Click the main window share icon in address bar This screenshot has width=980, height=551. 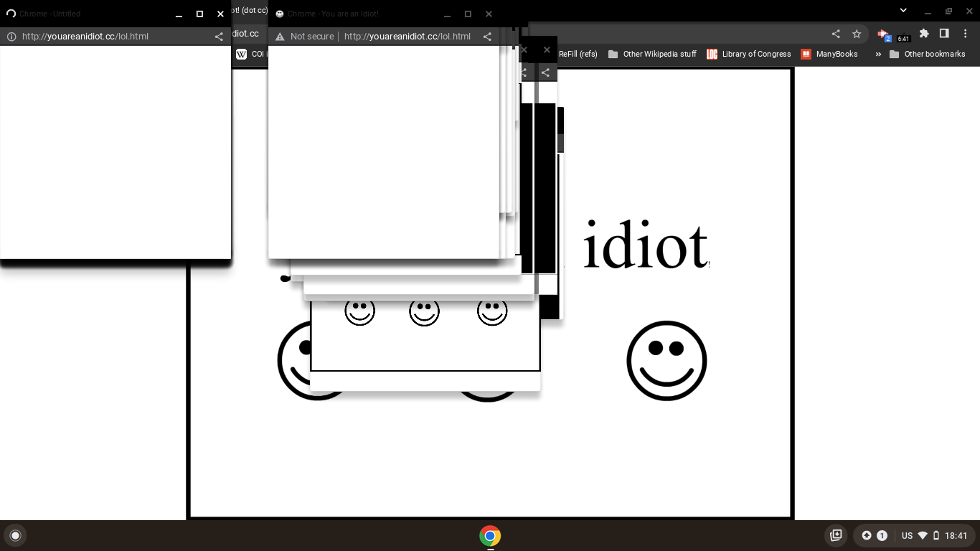(836, 34)
